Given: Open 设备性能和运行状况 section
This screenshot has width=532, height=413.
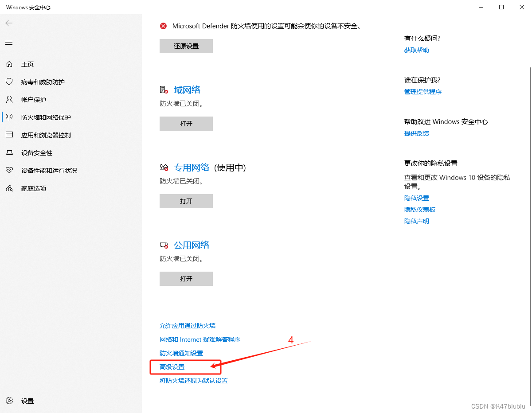Looking at the screenshot, I should tap(49, 171).
